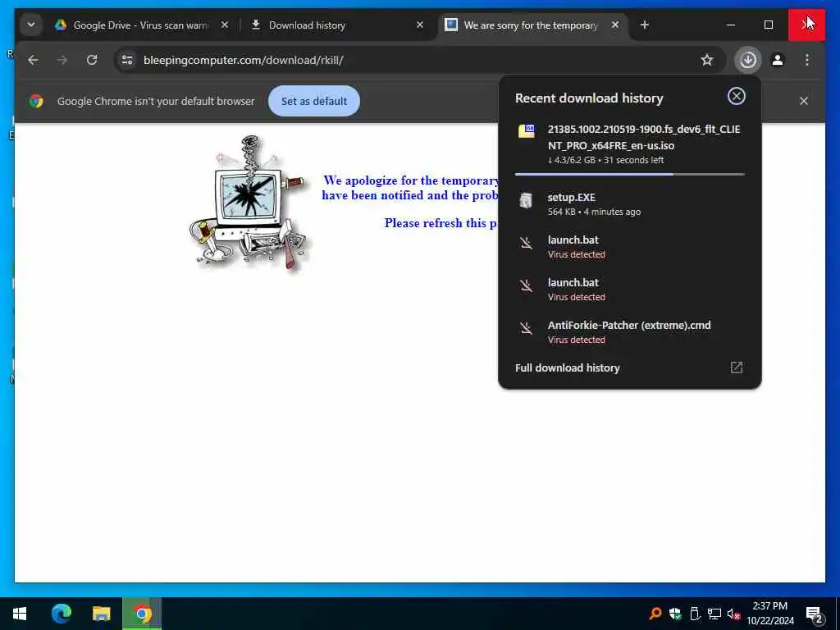The height and width of the screenshot is (630, 840).
Task: Open a new tab with plus button
Action: tap(645, 25)
